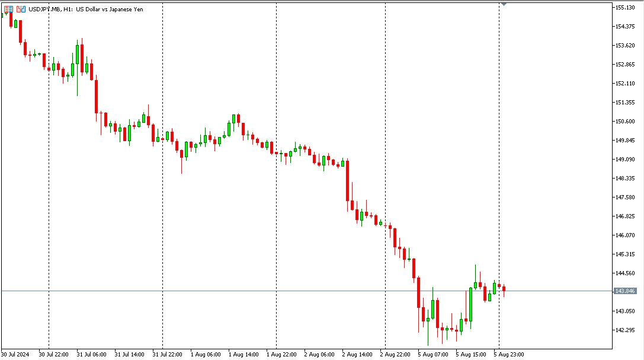Click time axis label 31 Jul 14:00
The width and height of the screenshot is (644, 360).
tap(129, 354)
